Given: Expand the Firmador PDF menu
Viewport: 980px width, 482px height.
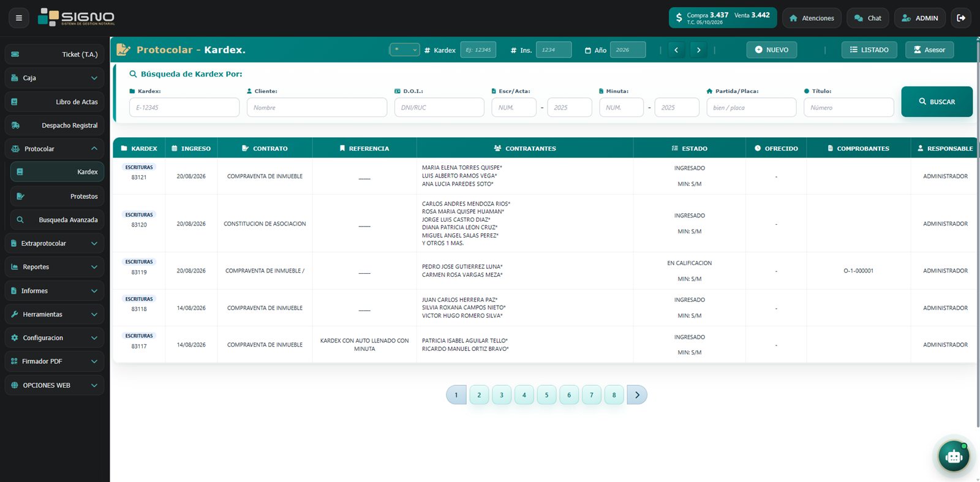Looking at the screenshot, I should tap(55, 361).
